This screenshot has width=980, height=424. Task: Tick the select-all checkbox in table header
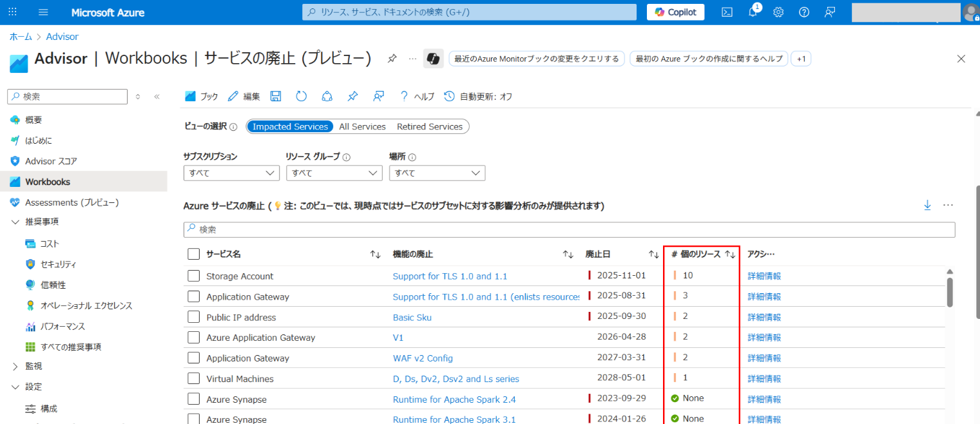click(x=193, y=254)
